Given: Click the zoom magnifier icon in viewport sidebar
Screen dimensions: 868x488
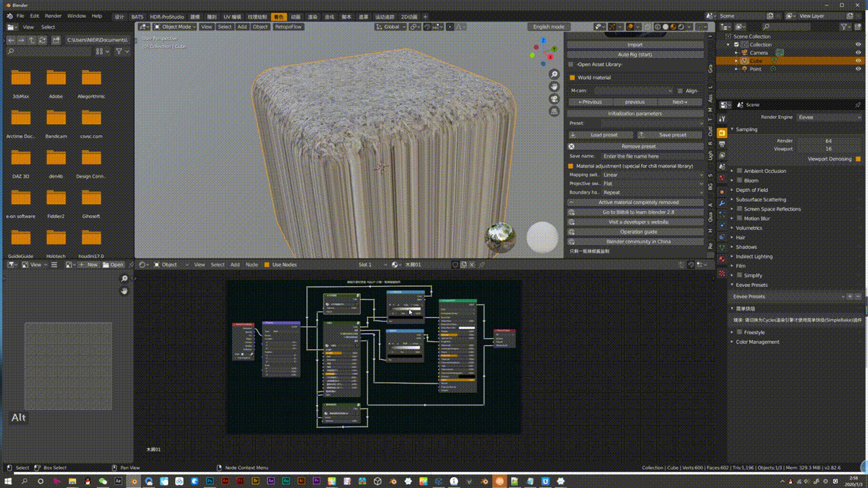Looking at the screenshot, I should pyautogui.click(x=554, y=73).
